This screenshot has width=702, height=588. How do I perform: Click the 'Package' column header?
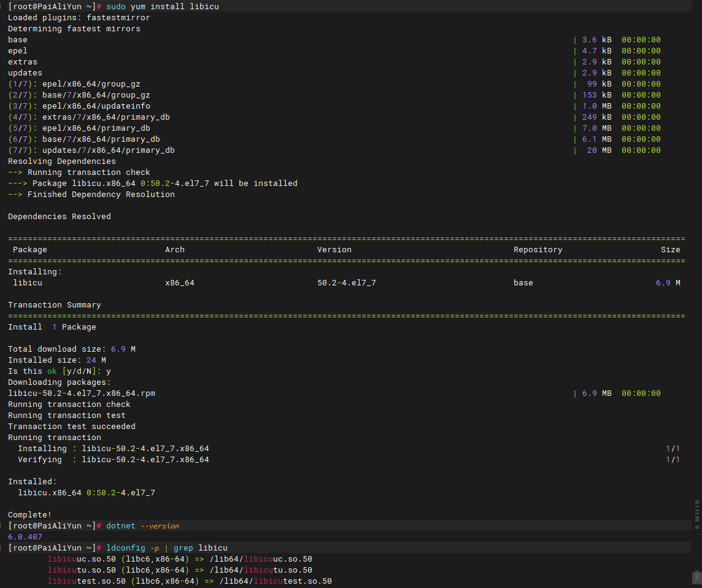[30, 249]
